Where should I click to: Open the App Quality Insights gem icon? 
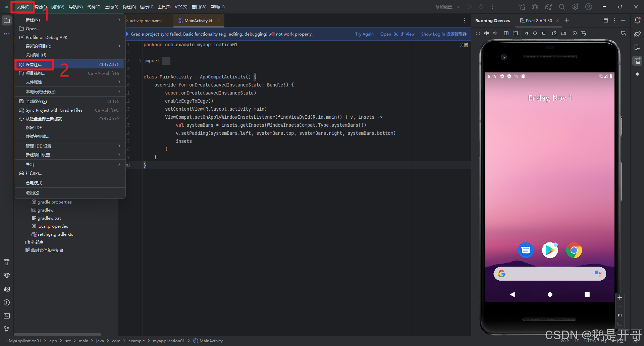7,276
